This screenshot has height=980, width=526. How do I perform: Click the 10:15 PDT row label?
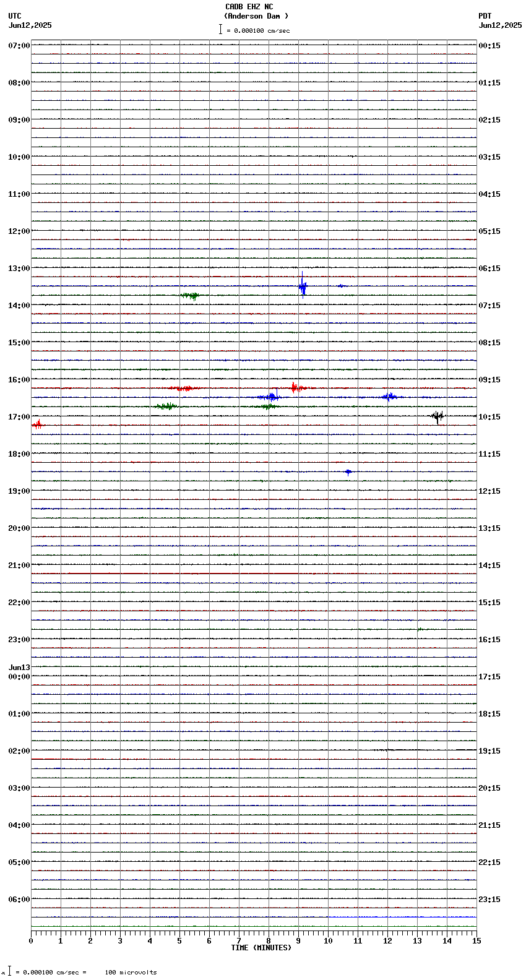[x=489, y=417]
